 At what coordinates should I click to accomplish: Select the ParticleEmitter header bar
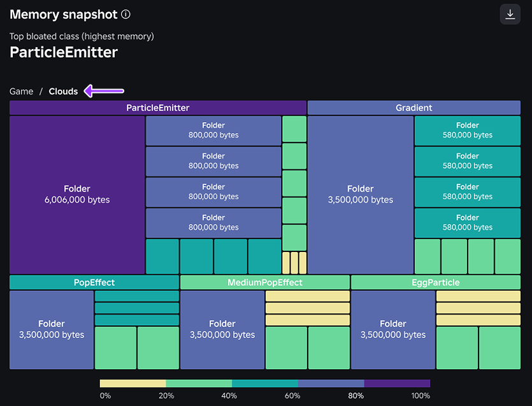point(158,108)
